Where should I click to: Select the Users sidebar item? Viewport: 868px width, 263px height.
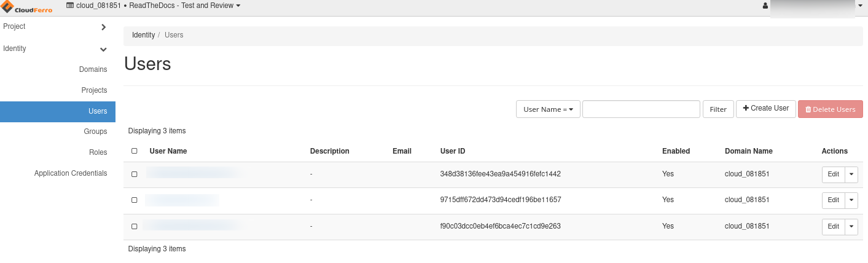58,111
